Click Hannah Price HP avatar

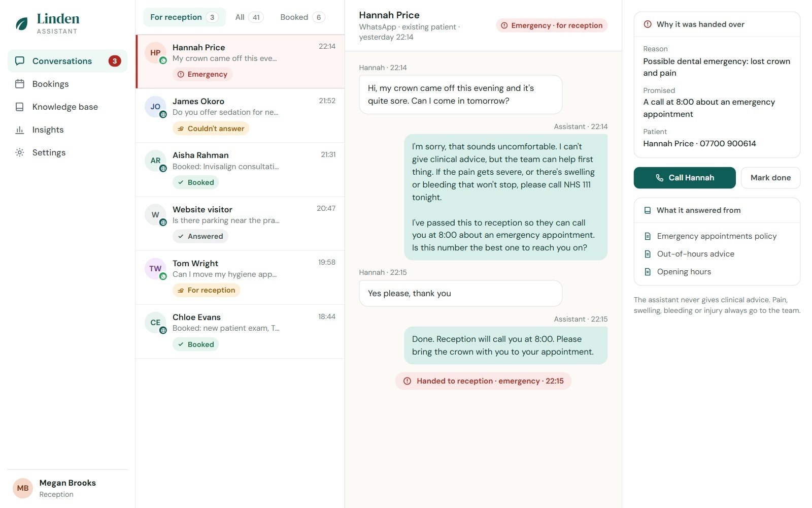click(x=155, y=53)
